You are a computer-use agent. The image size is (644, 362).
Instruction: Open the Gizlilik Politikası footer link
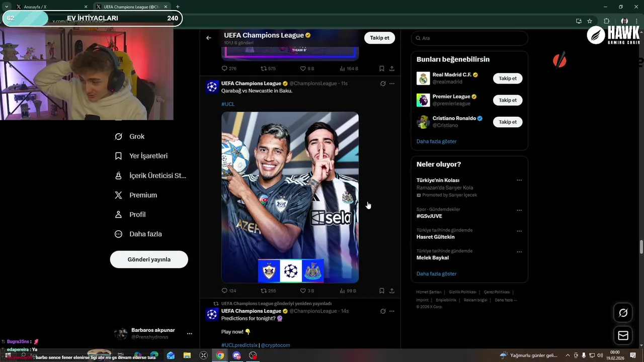tap(462, 292)
